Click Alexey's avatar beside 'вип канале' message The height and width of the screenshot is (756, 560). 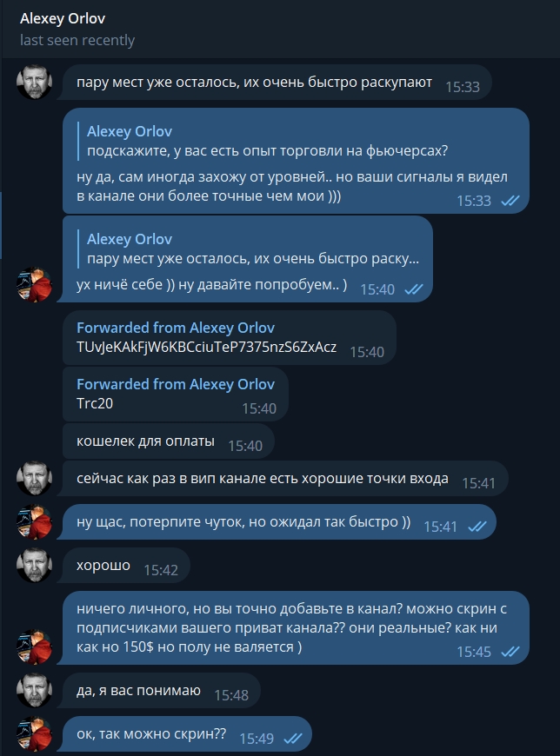pos(34,478)
